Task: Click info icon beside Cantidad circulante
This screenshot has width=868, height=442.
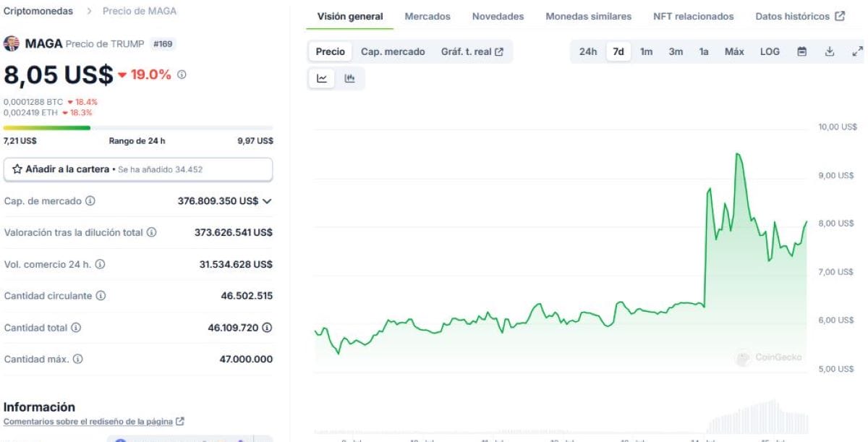Action: 101,296
